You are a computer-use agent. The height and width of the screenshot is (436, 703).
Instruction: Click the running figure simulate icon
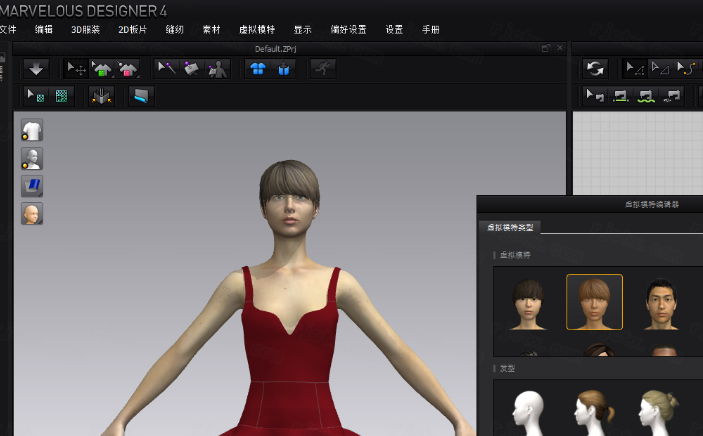[322, 69]
